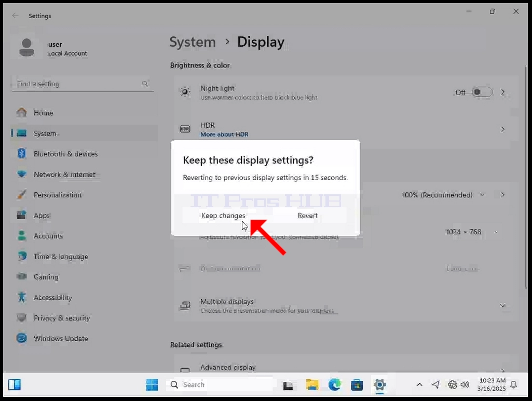Image resolution: width=532 pixels, height=401 pixels.
Task: Open Scale details chevron
Action: [503, 195]
